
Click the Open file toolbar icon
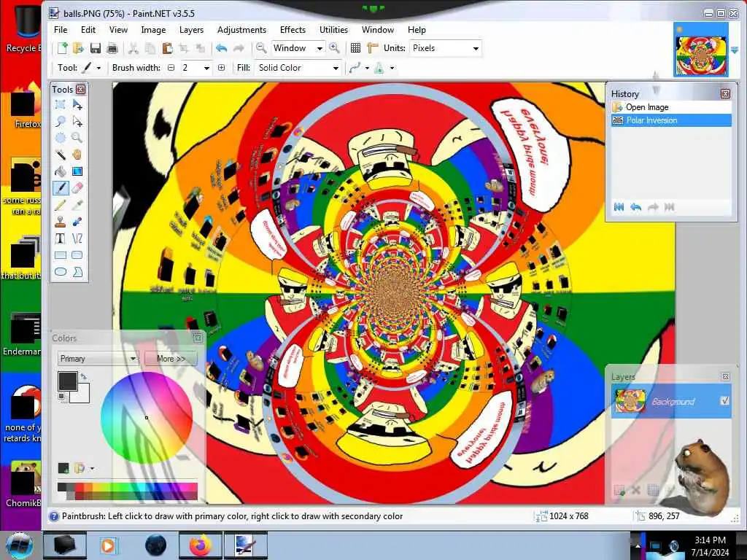pyautogui.click(x=78, y=48)
